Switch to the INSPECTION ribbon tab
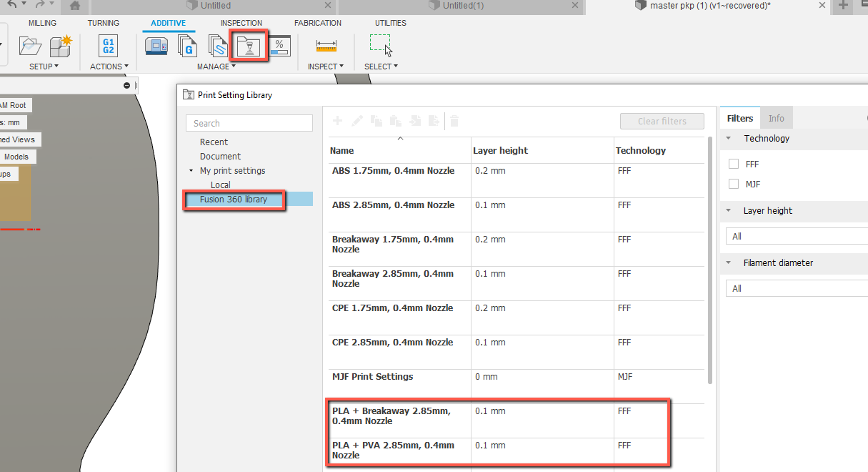The width and height of the screenshot is (868, 472). pyautogui.click(x=242, y=22)
